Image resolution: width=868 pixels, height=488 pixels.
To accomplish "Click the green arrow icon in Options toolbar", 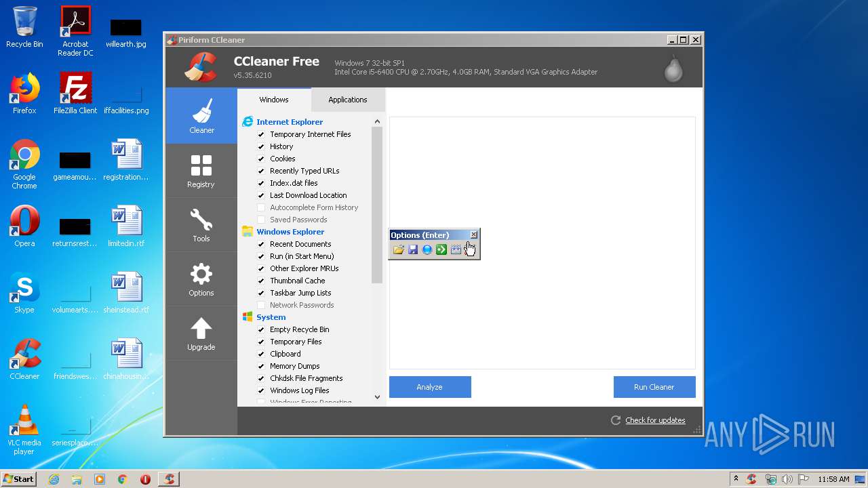I will [441, 250].
